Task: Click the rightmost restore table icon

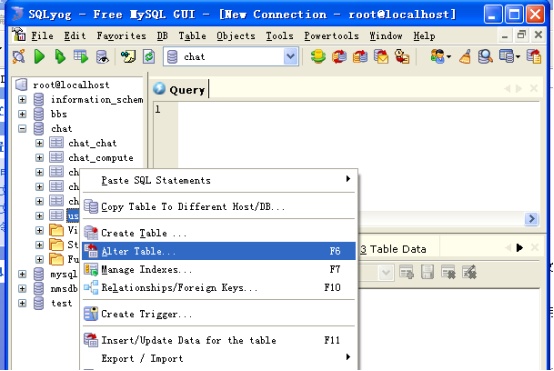Action: (534, 57)
